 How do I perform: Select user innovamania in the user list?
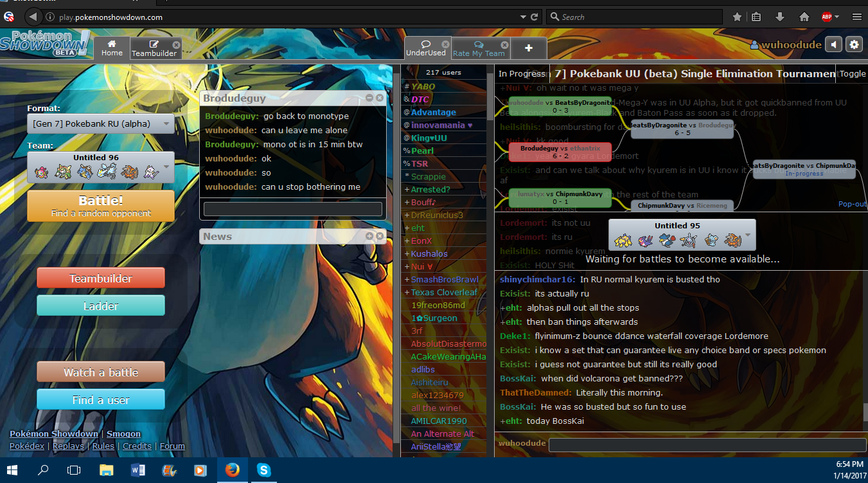pyautogui.click(x=441, y=125)
